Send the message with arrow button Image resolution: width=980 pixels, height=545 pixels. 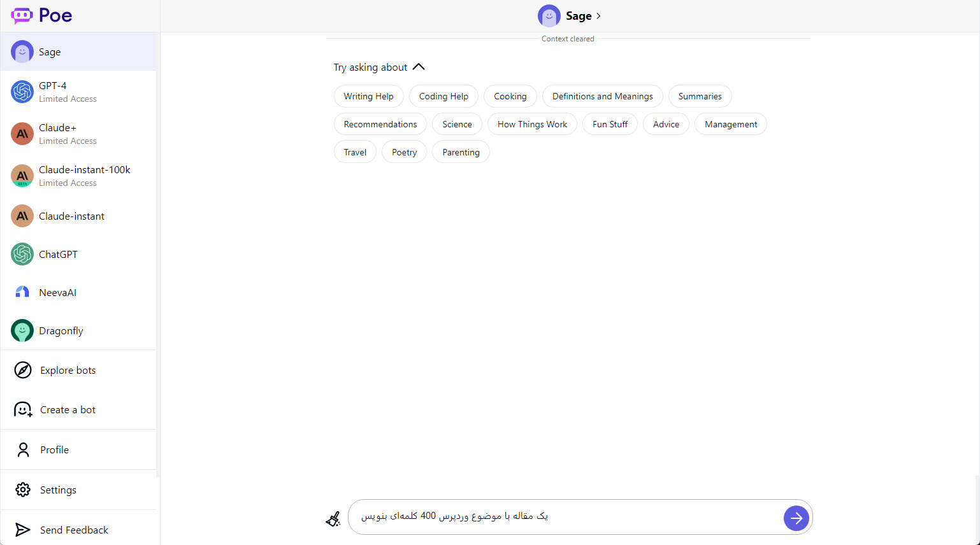pos(796,518)
